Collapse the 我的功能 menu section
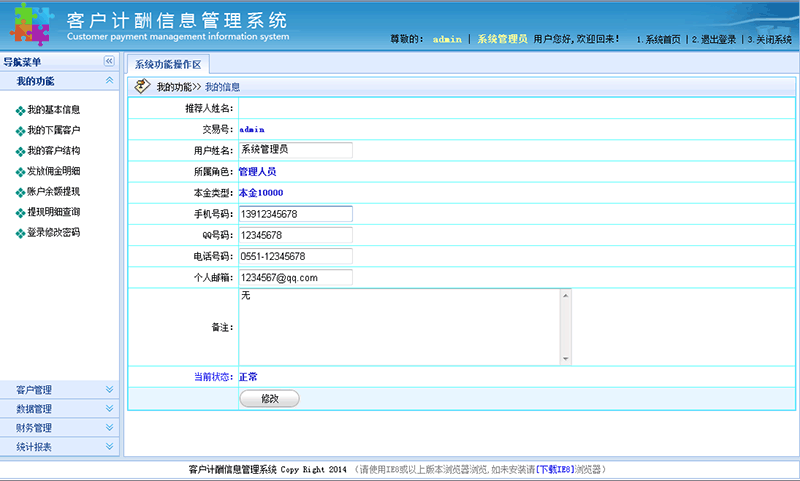 109,80
